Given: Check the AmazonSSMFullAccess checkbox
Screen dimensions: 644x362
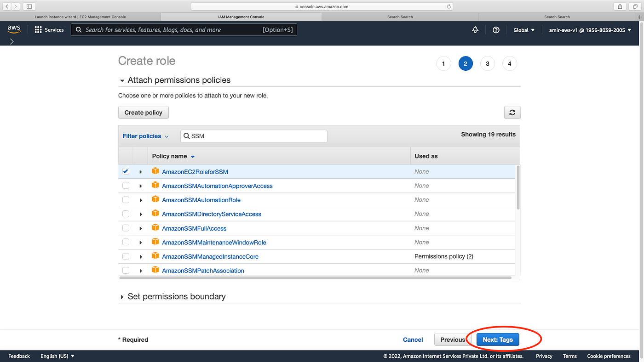Looking at the screenshot, I should [x=126, y=228].
